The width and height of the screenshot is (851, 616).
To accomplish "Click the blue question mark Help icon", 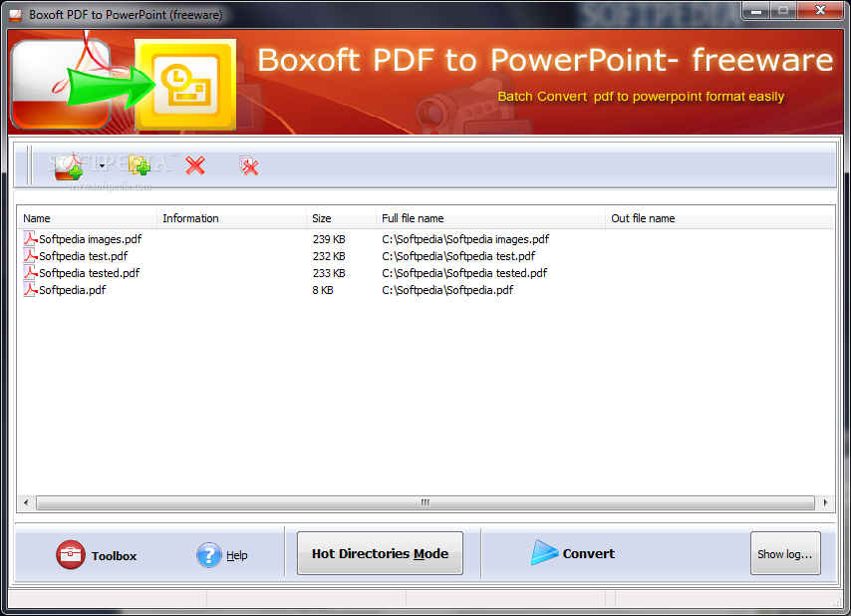I will point(209,555).
